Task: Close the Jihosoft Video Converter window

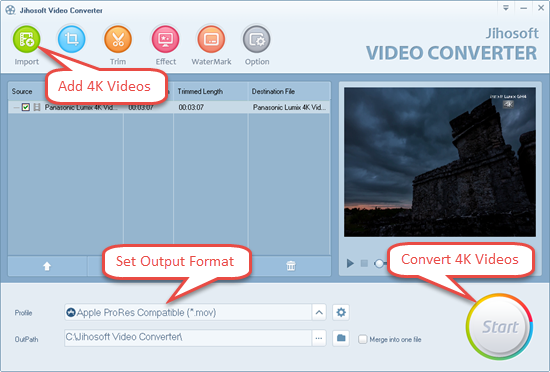Action: pyautogui.click(x=541, y=8)
